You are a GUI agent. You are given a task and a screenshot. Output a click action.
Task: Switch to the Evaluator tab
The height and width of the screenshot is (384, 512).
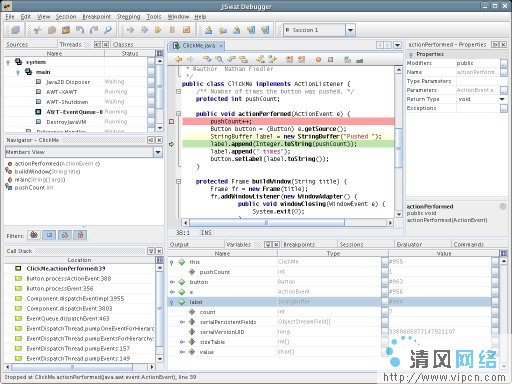point(409,245)
